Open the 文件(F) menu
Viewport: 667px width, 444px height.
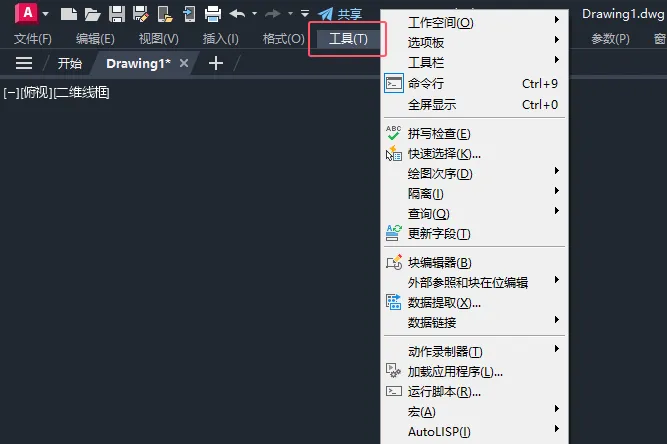pyautogui.click(x=33, y=39)
